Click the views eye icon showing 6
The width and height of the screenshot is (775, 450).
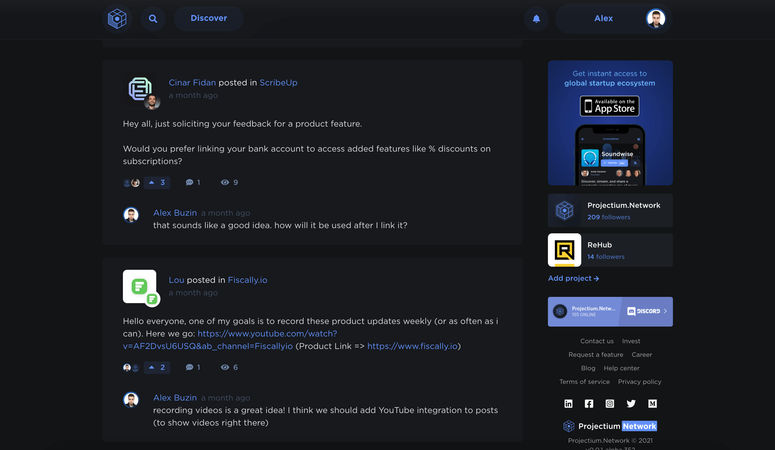[225, 367]
